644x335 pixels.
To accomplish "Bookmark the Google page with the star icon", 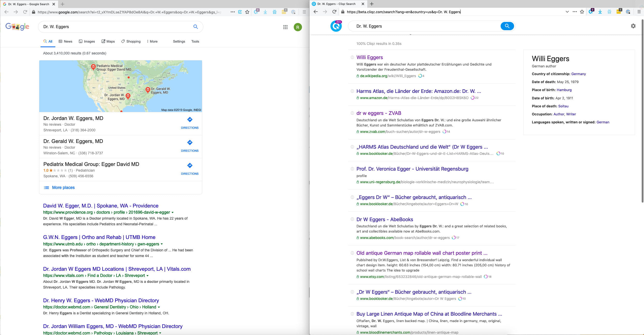I will 247,12.
